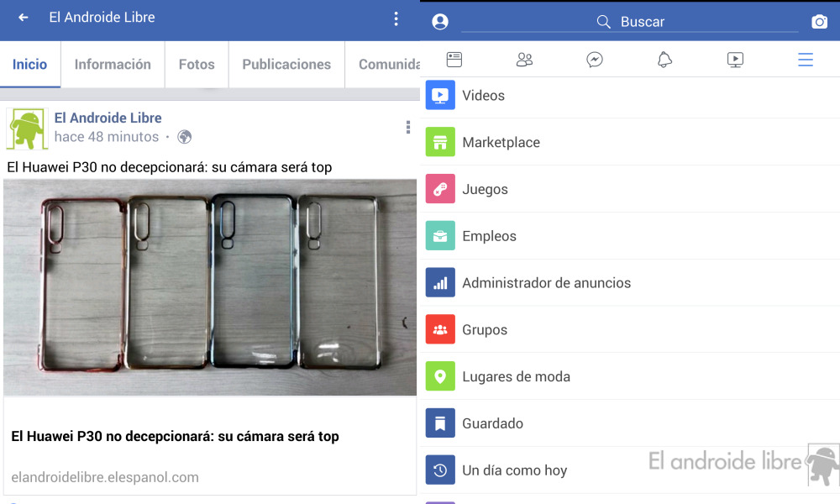The width and height of the screenshot is (840, 504).
Task: Open the Huawei P30 cases photo
Action: point(210,287)
